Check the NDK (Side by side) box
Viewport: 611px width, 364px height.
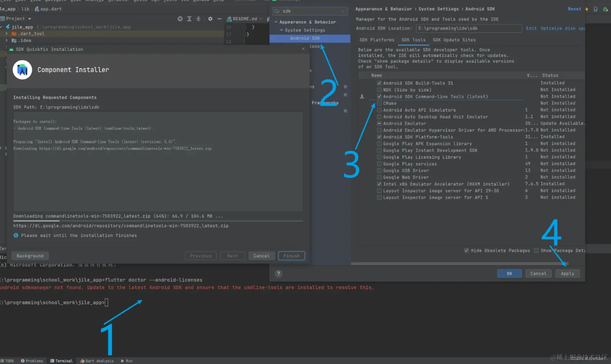pos(379,90)
